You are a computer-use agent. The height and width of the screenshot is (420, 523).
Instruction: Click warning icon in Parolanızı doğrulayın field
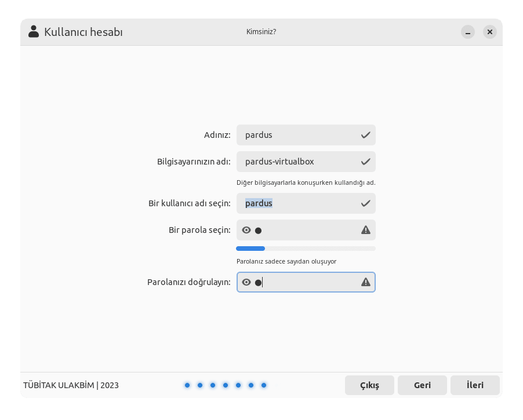365,282
